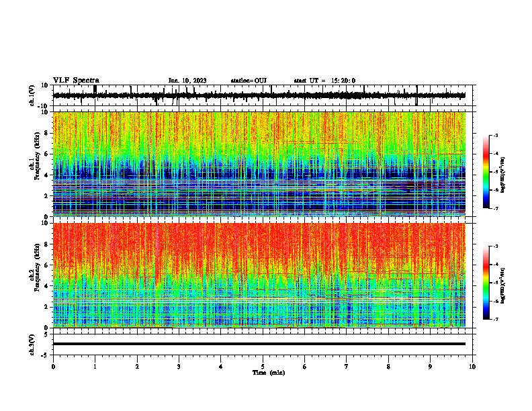Click the "4" minute tick label
Viewport: 532px width, 411px height.
pos(221,367)
